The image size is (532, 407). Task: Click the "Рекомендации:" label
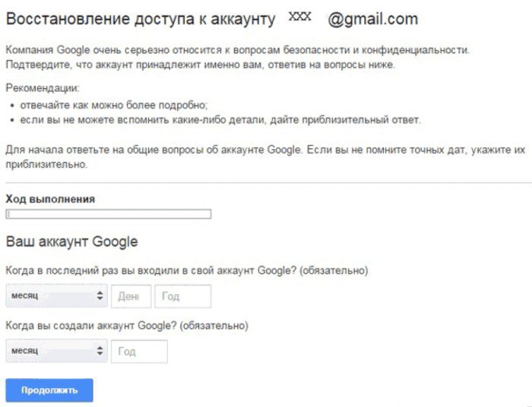click(x=43, y=88)
